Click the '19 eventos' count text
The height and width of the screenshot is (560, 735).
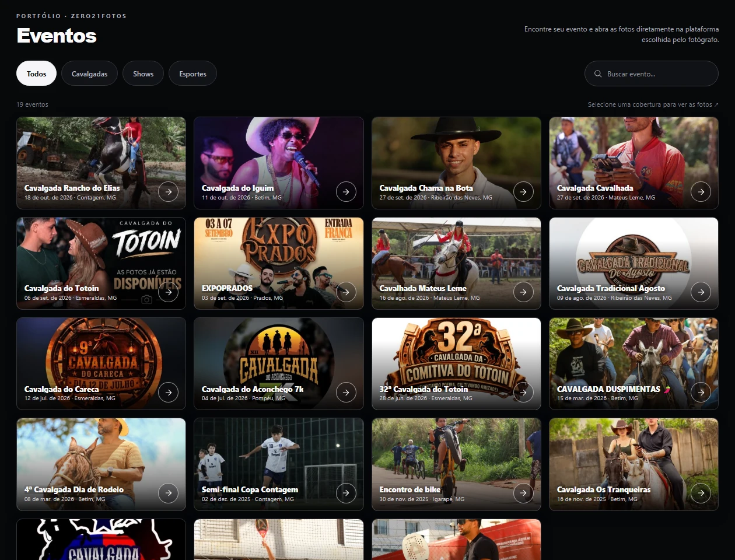click(32, 104)
